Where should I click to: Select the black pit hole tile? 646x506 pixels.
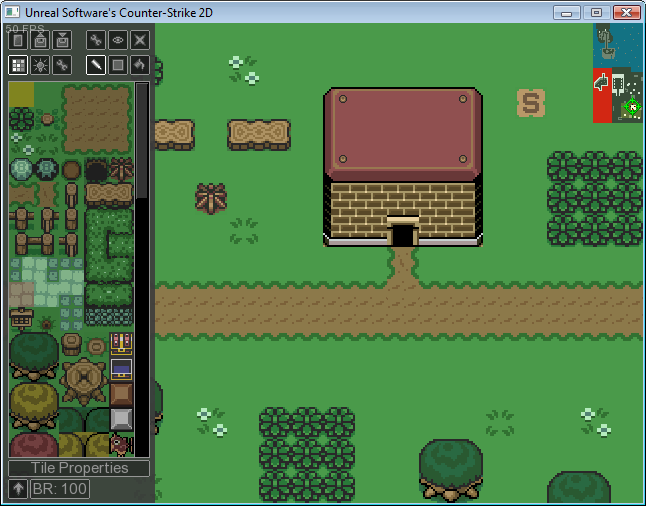[96, 170]
